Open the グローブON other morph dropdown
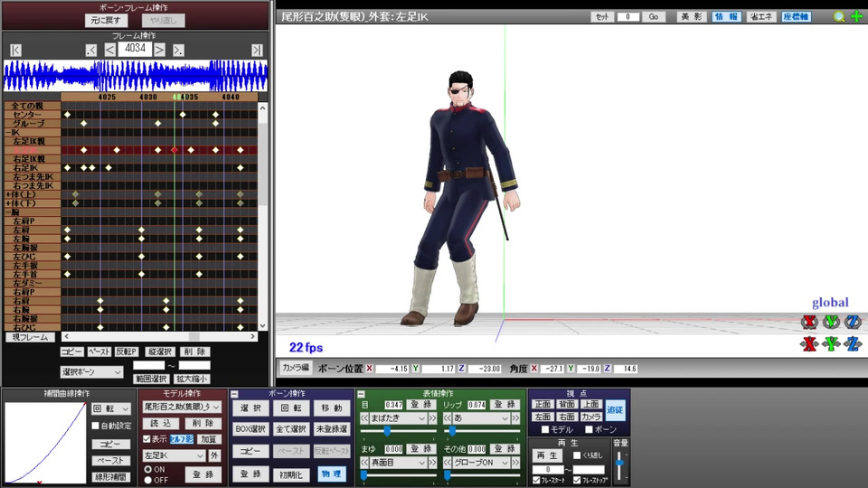The image size is (868, 488). pyautogui.click(x=481, y=463)
